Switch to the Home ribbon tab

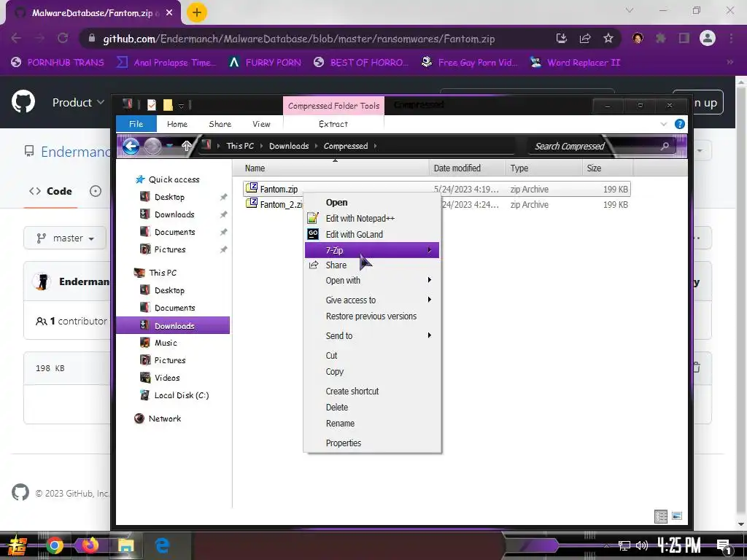177,124
